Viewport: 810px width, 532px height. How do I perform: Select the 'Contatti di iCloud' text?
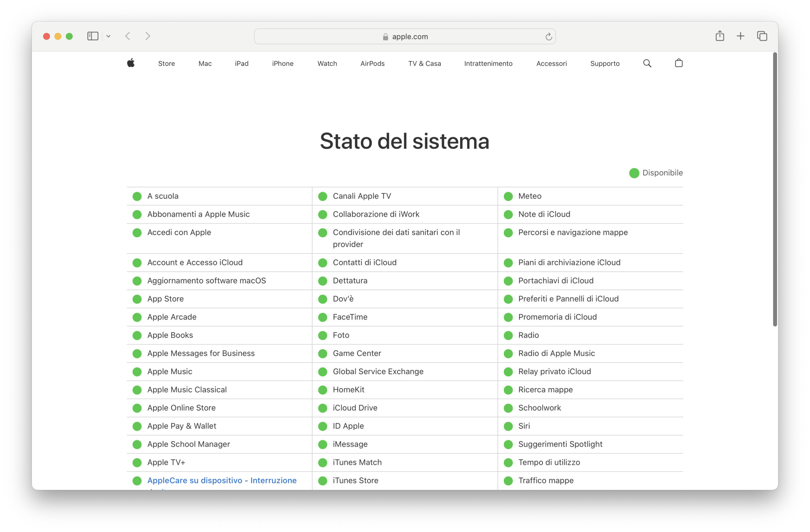tap(364, 262)
